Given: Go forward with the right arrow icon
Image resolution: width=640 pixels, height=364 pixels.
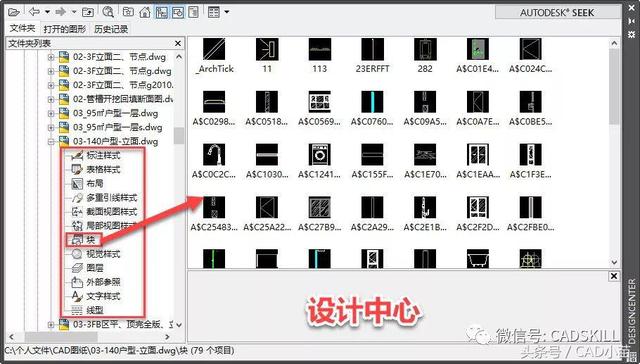Looking at the screenshot, I should click(61, 12).
